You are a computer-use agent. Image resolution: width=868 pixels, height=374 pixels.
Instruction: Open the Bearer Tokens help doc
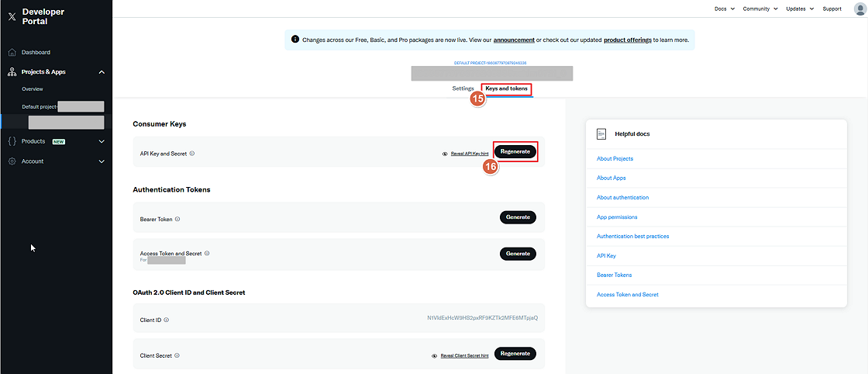click(614, 275)
